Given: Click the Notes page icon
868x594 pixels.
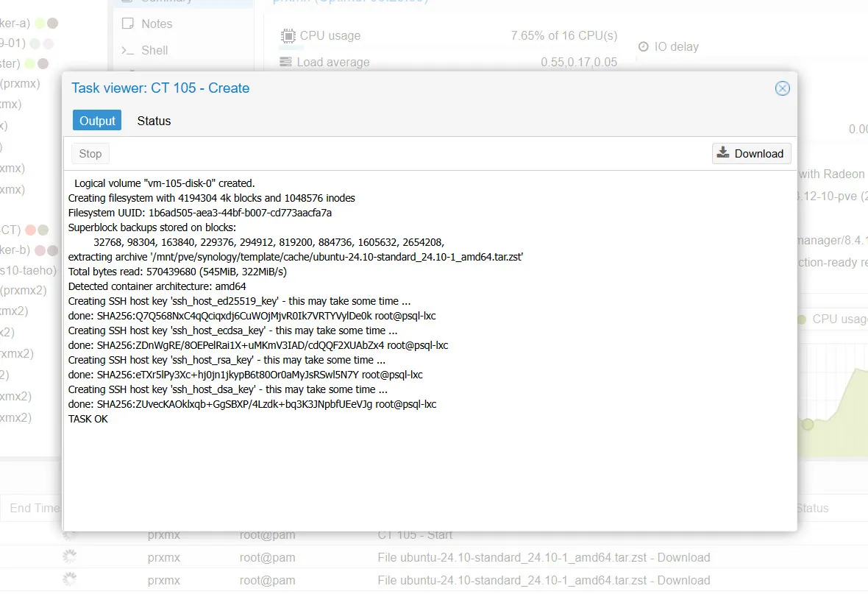Looking at the screenshot, I should pos(128,24).
